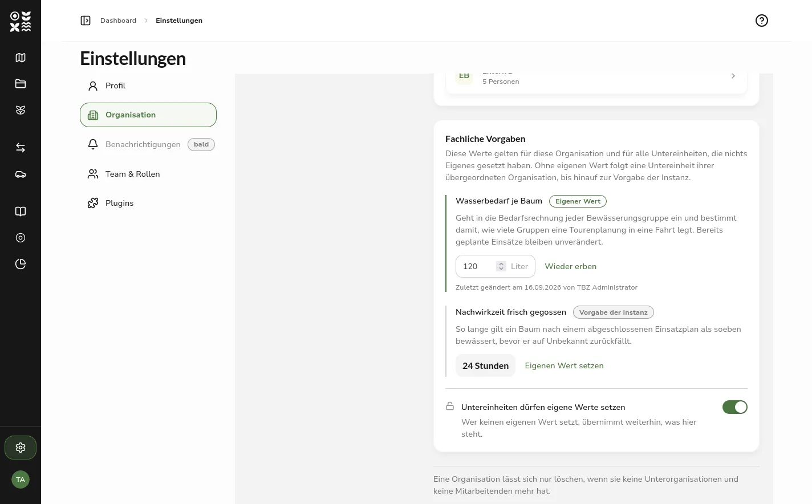The height and width of the screenshot is (504, 812).
Task: Open the help question mark icon
Action: tap(762, 21)
